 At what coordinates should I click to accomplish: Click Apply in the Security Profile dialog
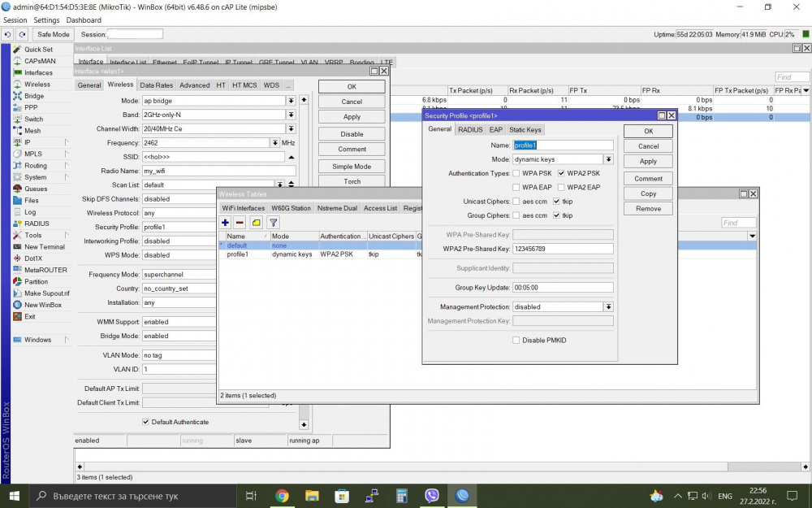pos(648,161)
